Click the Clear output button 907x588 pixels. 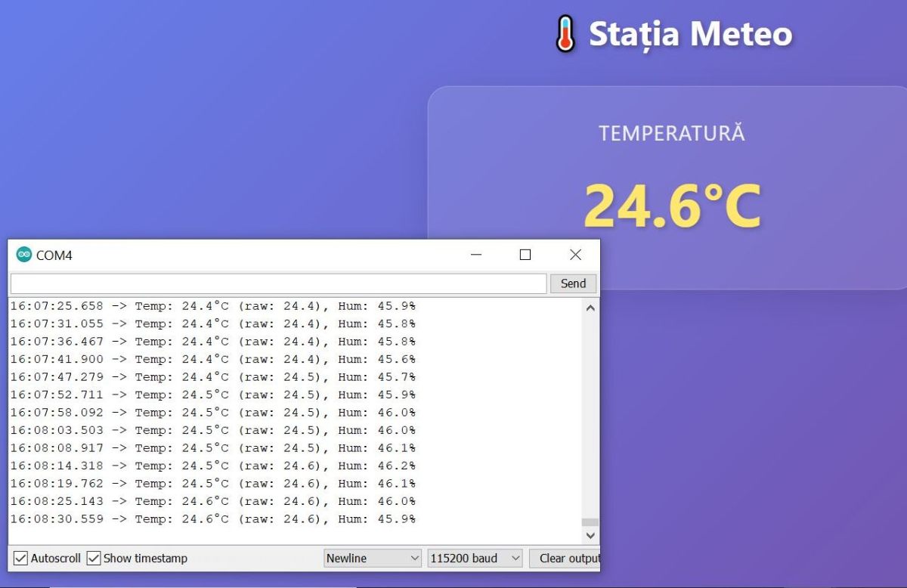[565, 559]
